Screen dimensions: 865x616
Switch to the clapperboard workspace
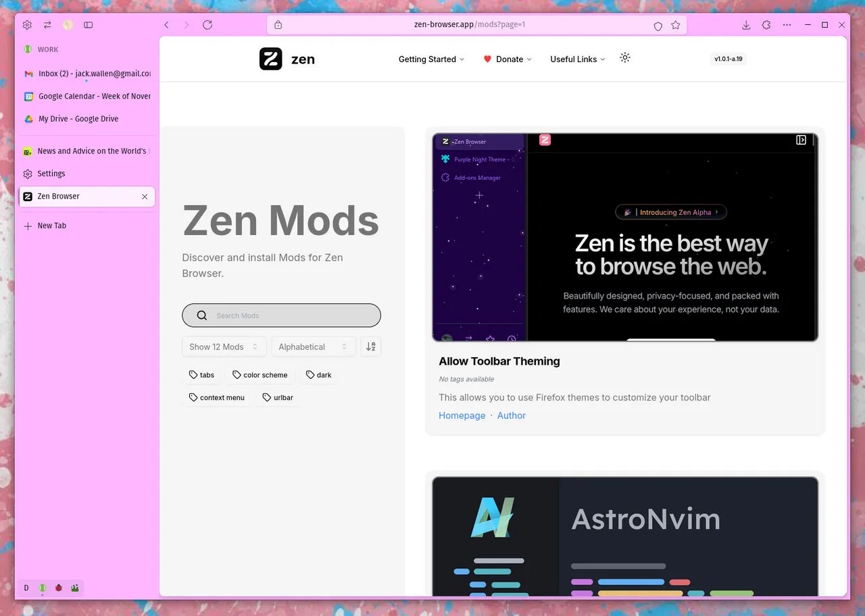(75, 588)
